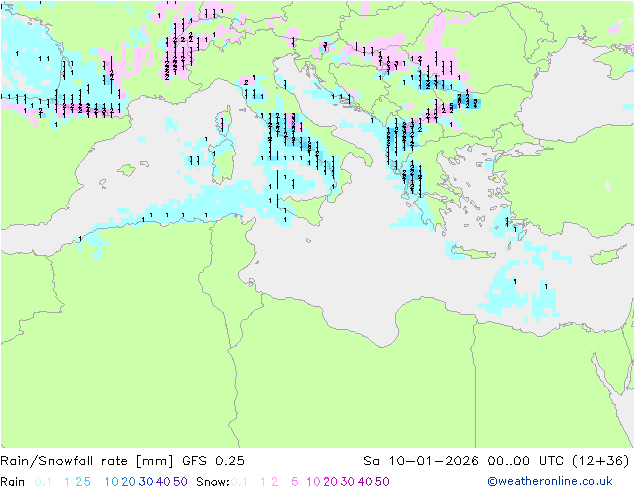Select the Snow legend value 30
634x490 pixels.
[x=348, y=482]
